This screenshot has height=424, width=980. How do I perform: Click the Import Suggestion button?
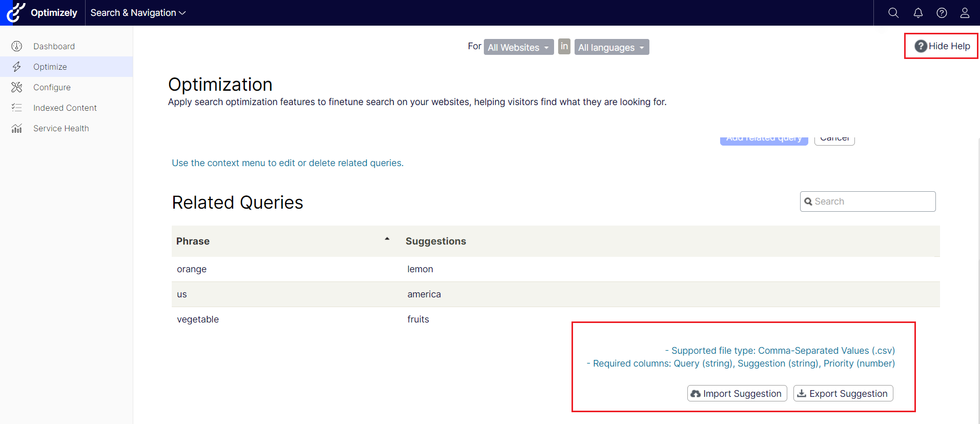coord(737,393)
